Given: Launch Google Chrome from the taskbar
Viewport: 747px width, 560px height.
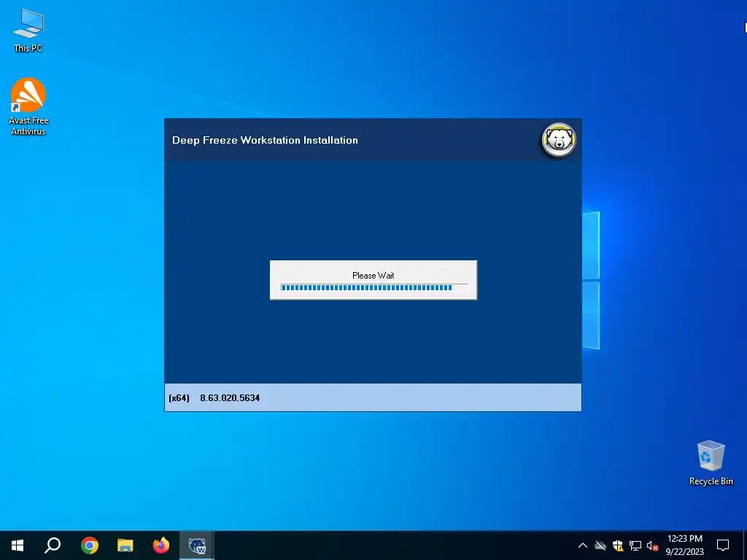Looking at the screenshot, I should [x=90, y=545].
